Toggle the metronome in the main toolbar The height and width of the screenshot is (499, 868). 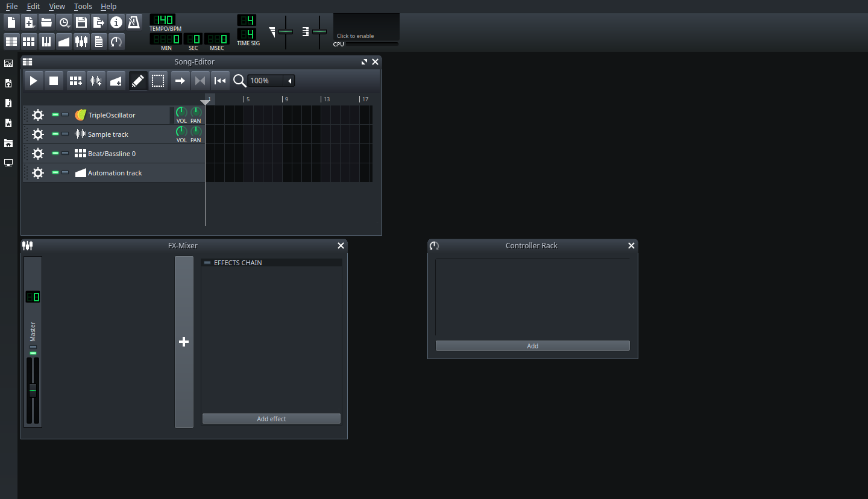tap(133, 22)
